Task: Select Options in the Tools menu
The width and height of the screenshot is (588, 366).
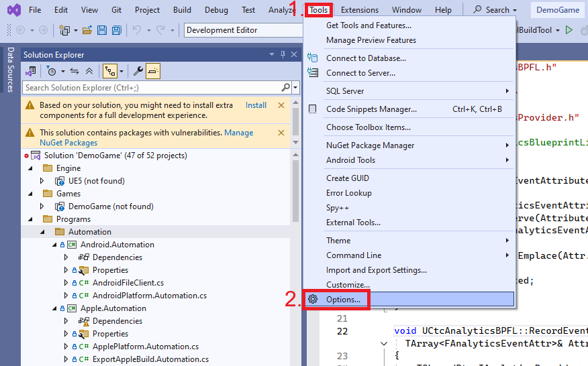Action: [343, 299]
